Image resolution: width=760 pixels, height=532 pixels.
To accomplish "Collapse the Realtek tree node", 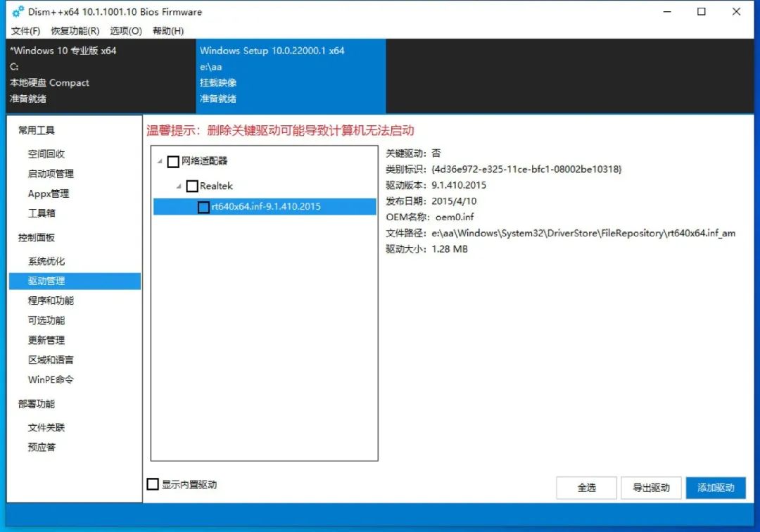I will [x=180, y=186].
